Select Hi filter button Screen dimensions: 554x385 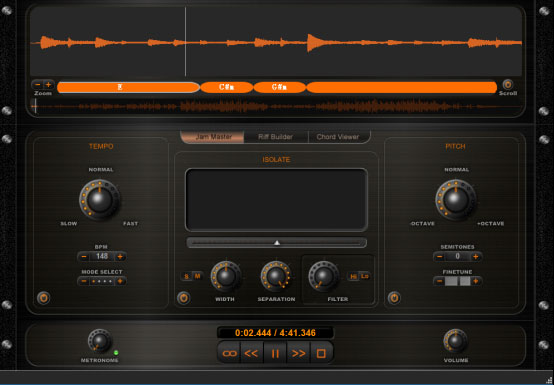click(353, 276)
